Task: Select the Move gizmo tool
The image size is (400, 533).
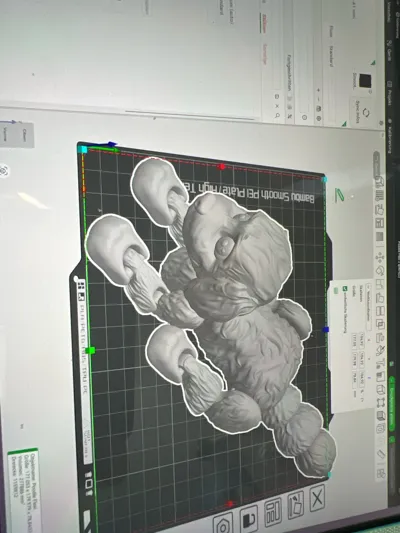Action: coord(380,257)
